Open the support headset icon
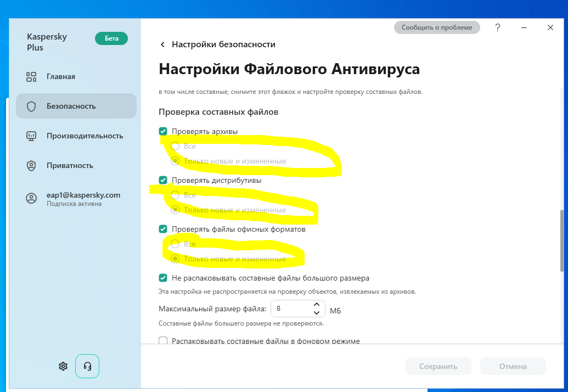 click(87, 366)
